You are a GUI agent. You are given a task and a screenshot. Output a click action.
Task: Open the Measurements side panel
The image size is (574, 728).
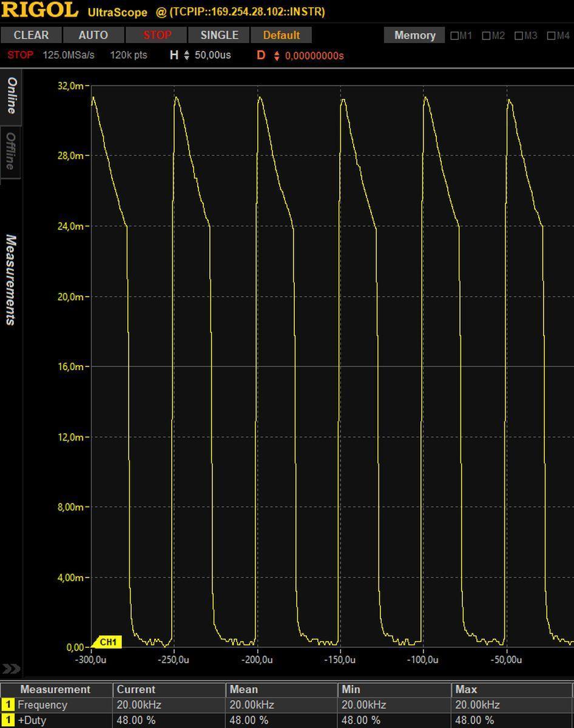[x=11, y=280]
